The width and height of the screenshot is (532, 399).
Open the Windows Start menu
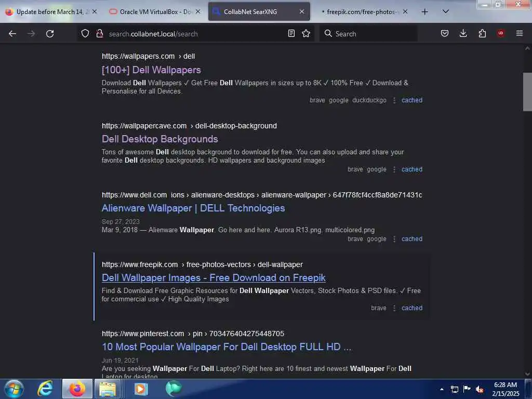14,389
